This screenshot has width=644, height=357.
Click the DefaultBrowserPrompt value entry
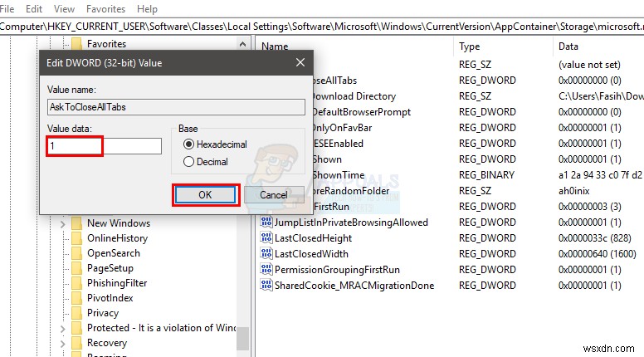[362, 112]
